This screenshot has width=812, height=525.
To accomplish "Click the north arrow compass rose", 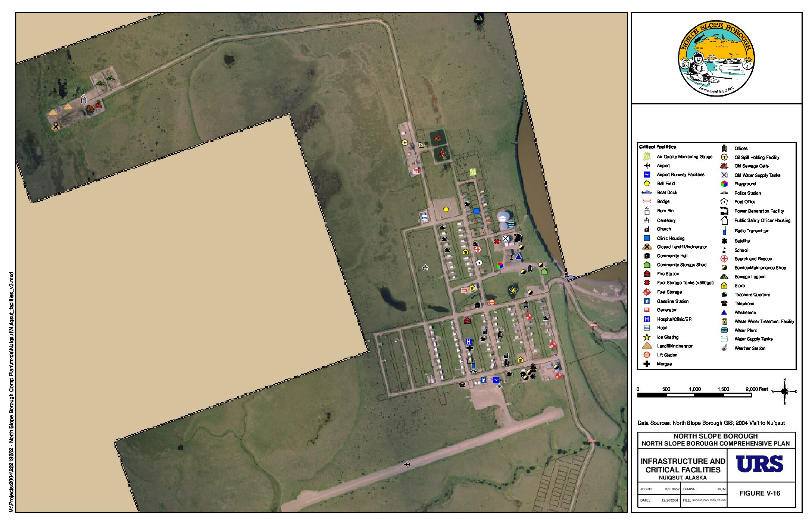I will [x=784, y=392].
